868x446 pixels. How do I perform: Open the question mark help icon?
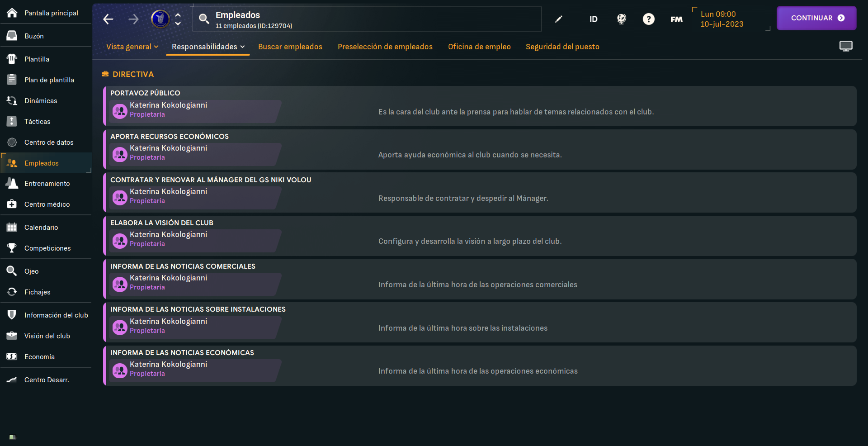pyautogui.click(x=649, y=19)
